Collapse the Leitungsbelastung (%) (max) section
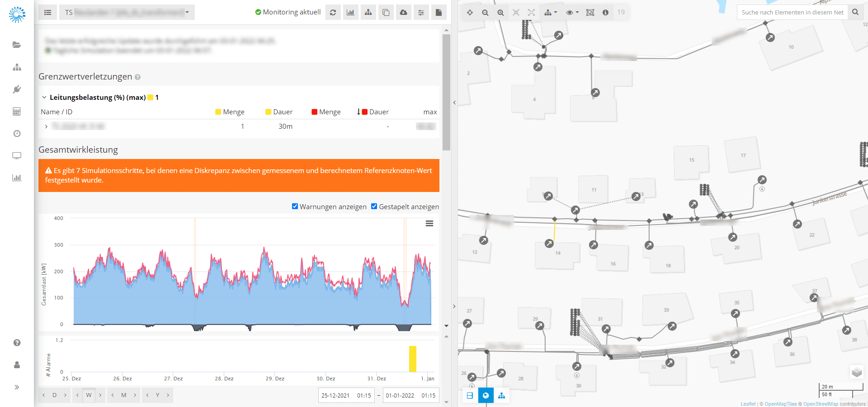 44,98
